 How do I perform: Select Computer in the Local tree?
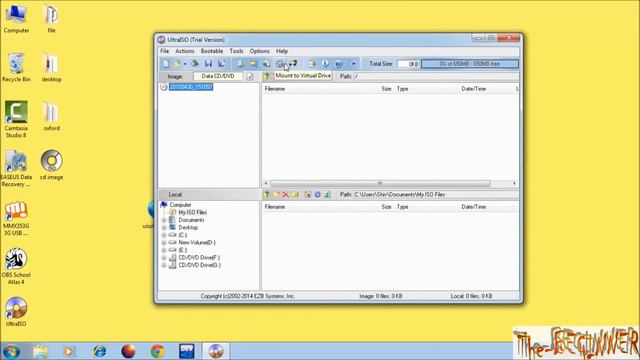tap(180, 205)
